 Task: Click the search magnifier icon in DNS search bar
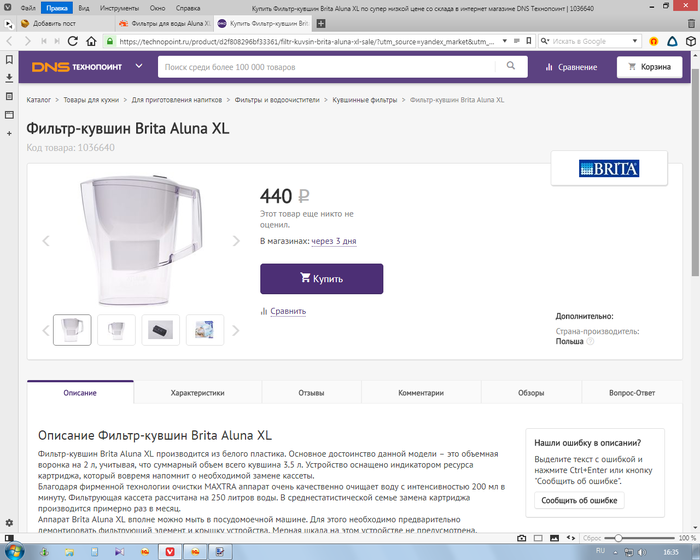[x=510, y=67]
